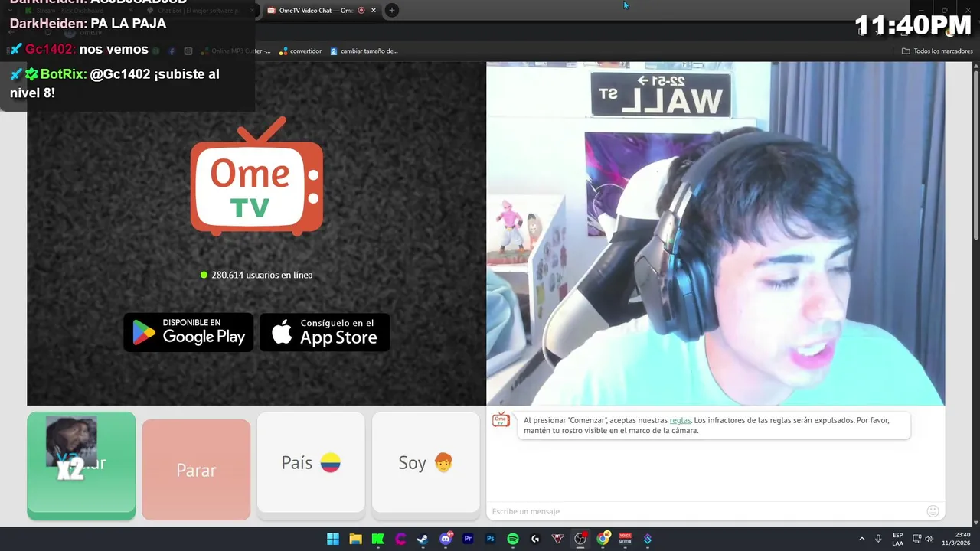Screen dimensions: 980x551
Task: Open Windows Start menu
Action: point(333,539)
